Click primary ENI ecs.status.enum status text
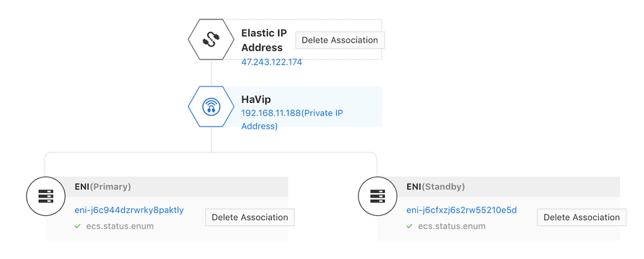Screen dimensions: 644x259 point(119,226)
